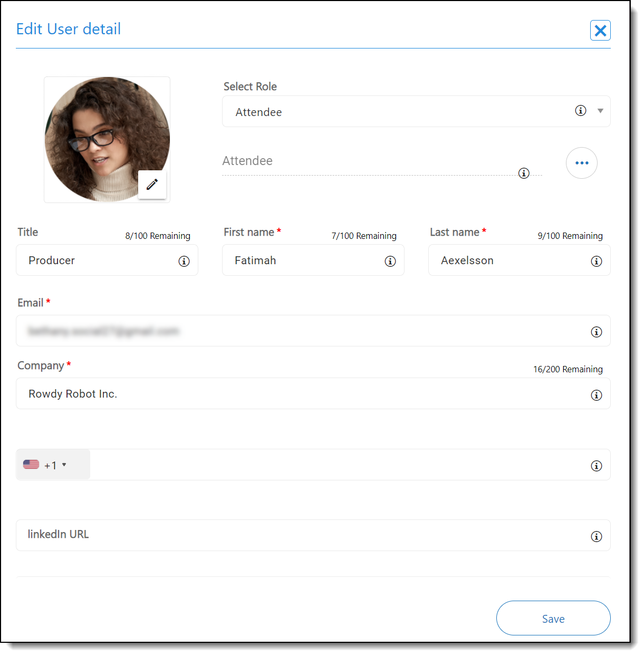The height and width of the screenshot is (656, 644).
Task: Click the linkedIn URL input field
Action: click(x=313, y=535)
